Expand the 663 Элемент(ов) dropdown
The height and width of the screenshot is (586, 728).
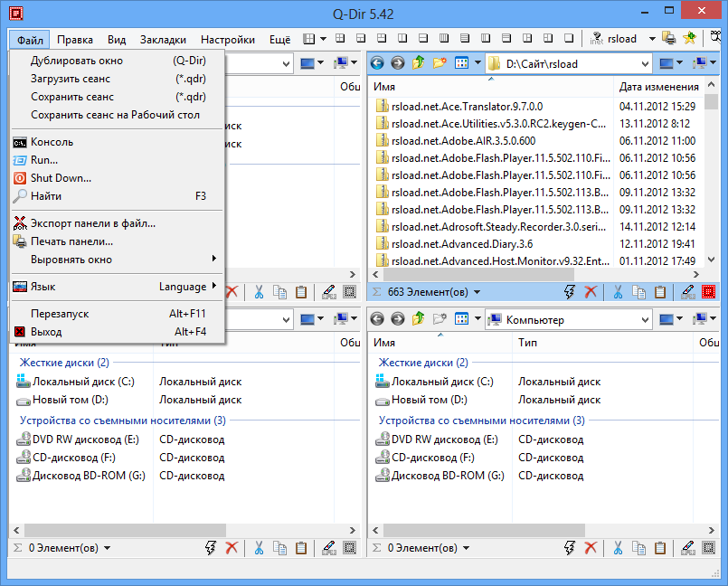(477, 292)
